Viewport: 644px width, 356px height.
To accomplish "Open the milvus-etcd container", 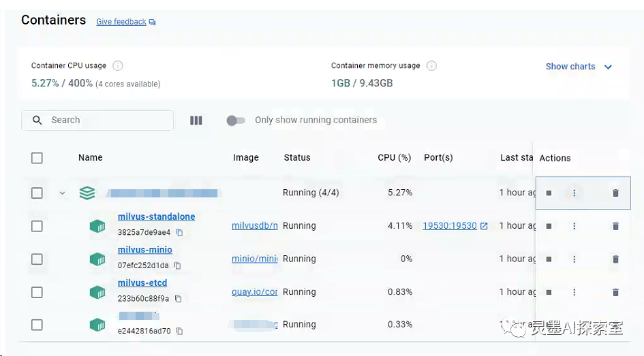I will coord(142,283).
